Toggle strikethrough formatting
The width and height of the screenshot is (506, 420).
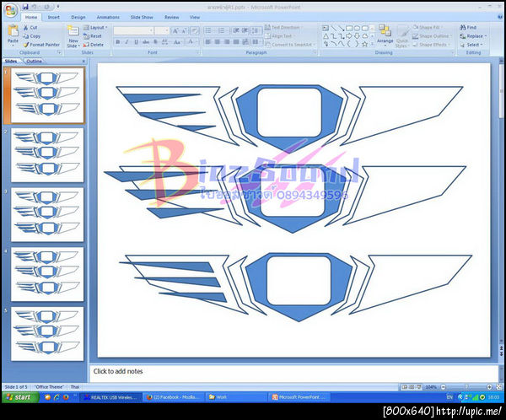146,42
